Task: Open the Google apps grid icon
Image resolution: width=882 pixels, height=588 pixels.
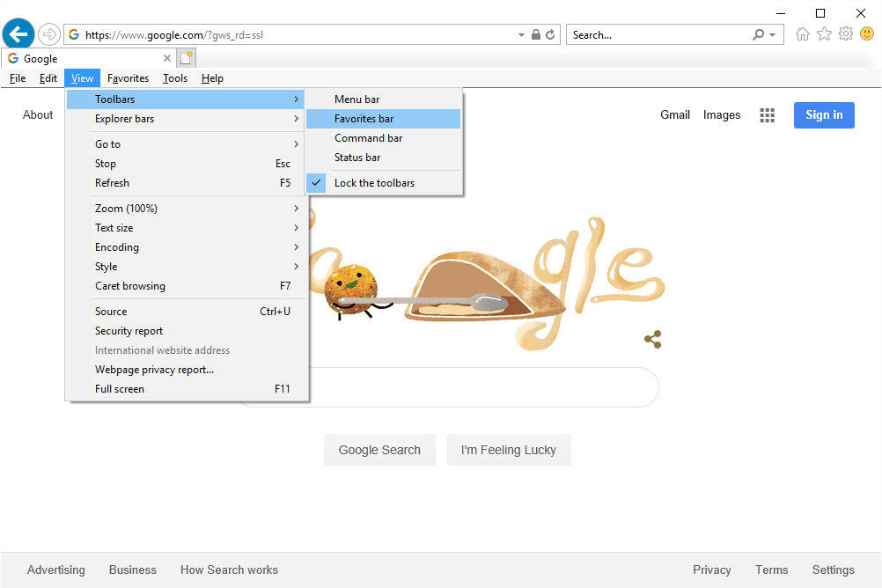Action: (767, 115)
